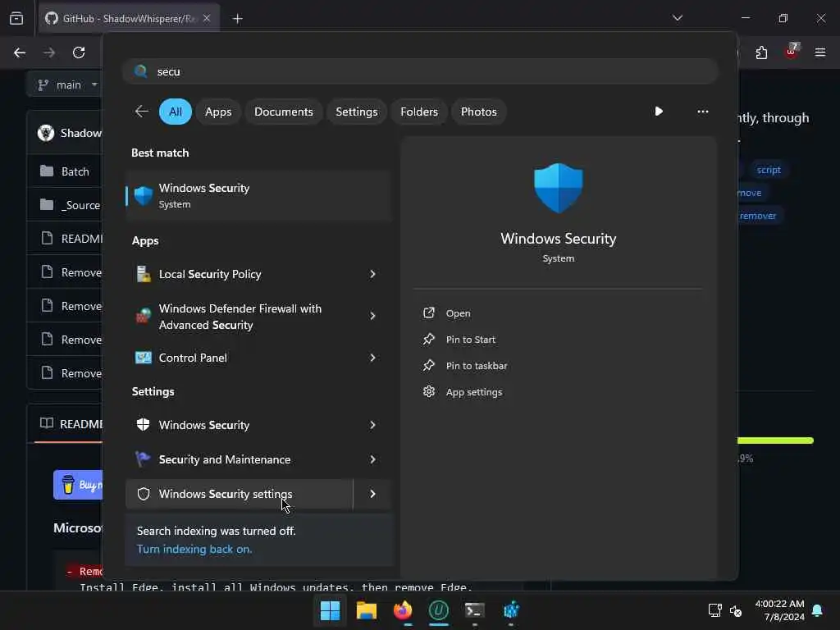This screenshot has width=840, height=630.
Task: Open Firefox tab list dropdown arrow
Action: coord(678,18)
